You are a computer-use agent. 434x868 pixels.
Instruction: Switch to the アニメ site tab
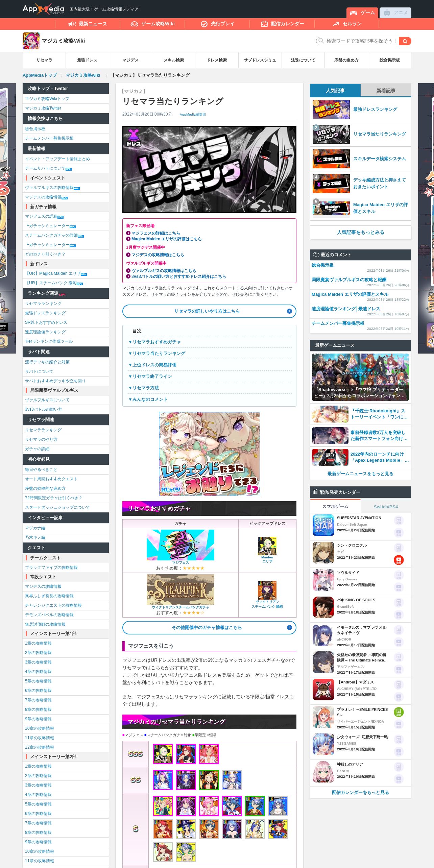pos(395,13)
